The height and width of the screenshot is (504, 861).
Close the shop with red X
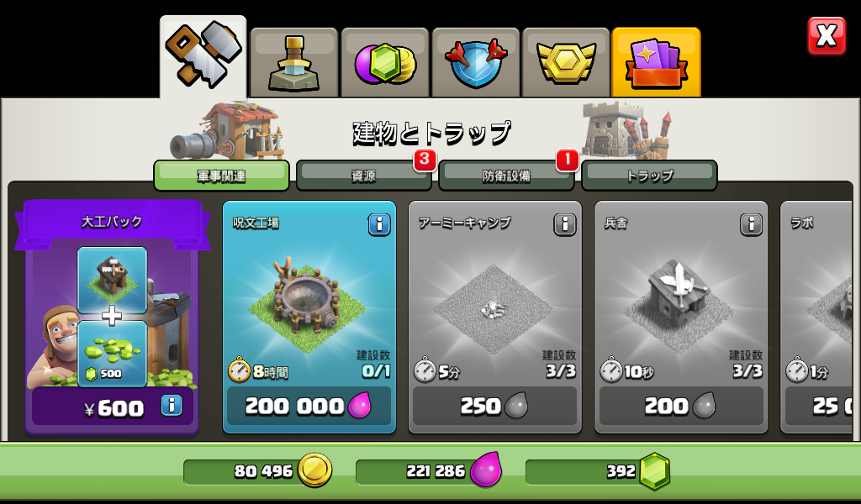[x=827, y=36]
